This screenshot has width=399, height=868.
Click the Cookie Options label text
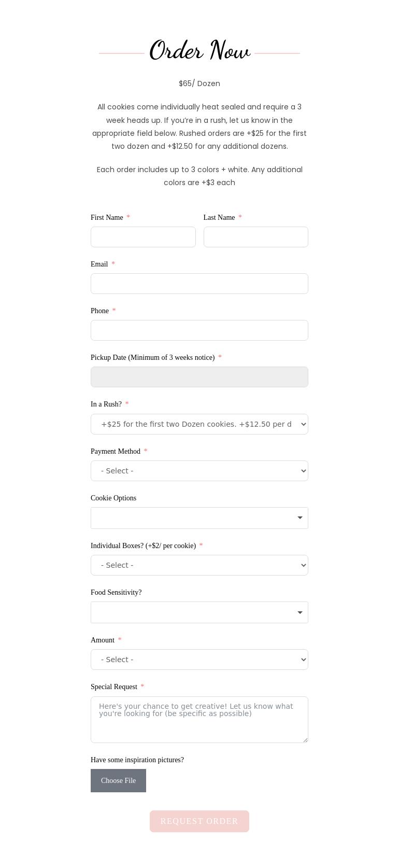(x=113, y=498)
